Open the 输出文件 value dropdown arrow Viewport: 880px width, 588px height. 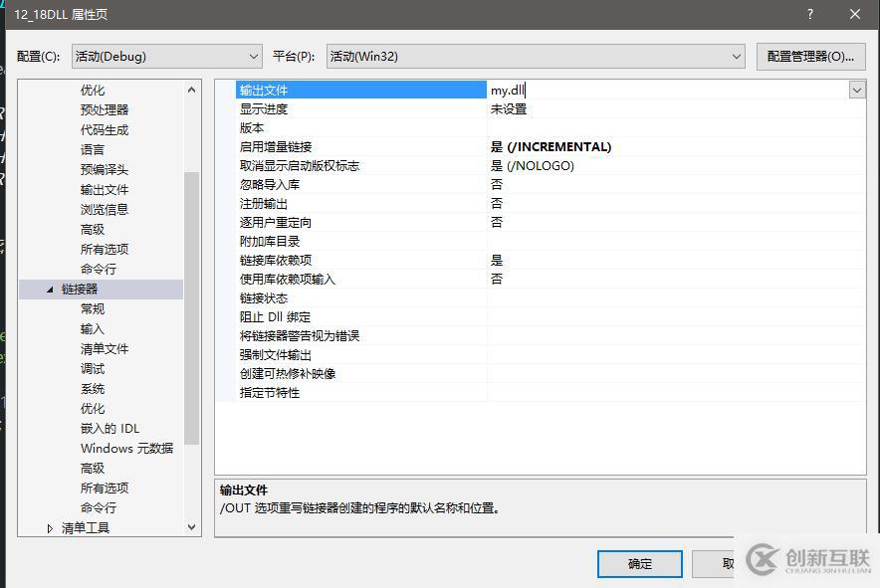(x=856, y=90)
